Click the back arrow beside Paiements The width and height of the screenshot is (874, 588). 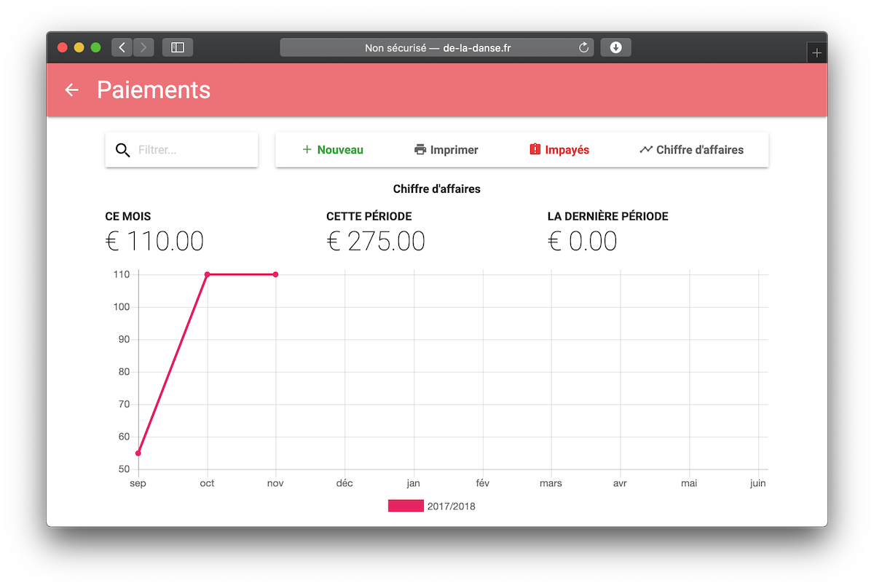pyautogui.click(x=71, y=90)
